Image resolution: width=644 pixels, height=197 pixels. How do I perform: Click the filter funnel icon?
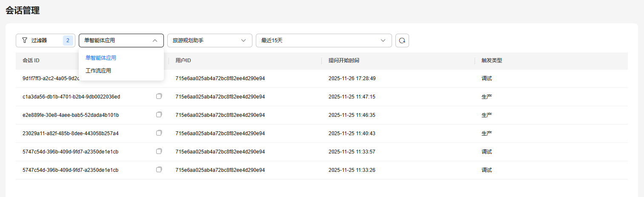click(25, 41)
